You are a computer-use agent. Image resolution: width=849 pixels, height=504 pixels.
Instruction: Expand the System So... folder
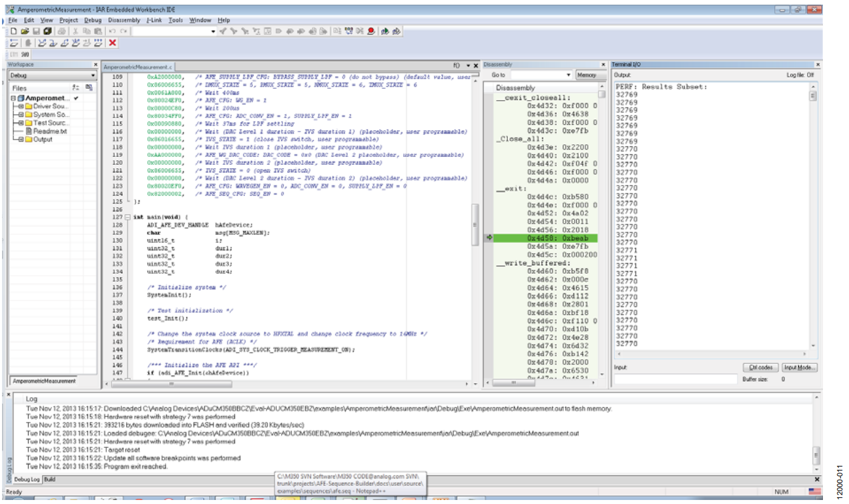click(x=21, y=114)
